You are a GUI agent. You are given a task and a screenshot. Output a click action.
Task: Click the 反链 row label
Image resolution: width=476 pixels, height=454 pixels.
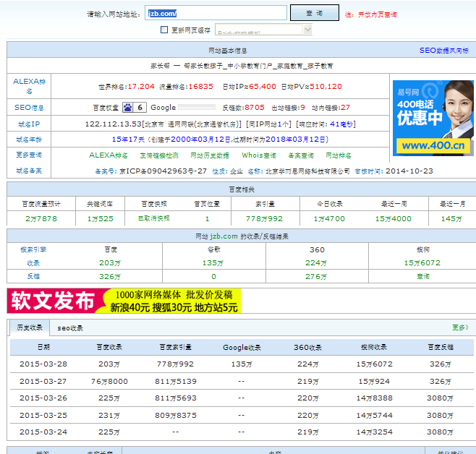[x=33, y=276]
